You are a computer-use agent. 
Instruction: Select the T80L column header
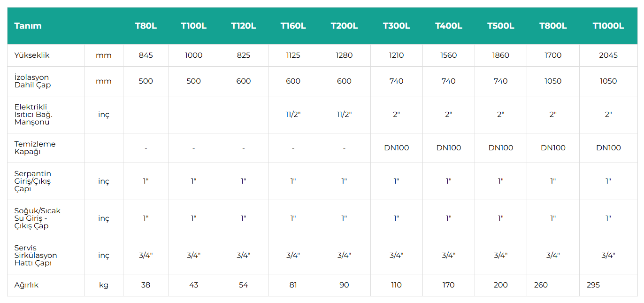(146, 26)
